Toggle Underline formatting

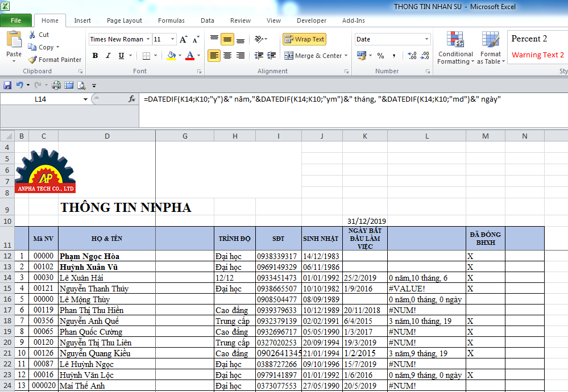(121, 56)
